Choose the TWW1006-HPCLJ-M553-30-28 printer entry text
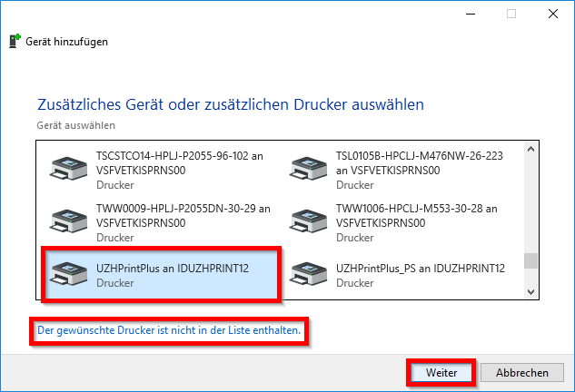The height and width of the screenshot is (392, 575). click(419, 208)
